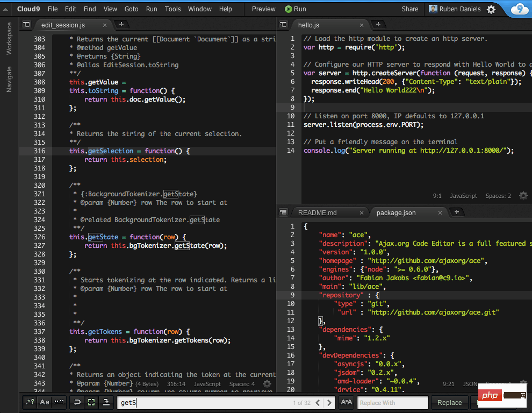Click cursor position 9:21 in package.json
532x413 pixels.
click(x=448, y=384)
